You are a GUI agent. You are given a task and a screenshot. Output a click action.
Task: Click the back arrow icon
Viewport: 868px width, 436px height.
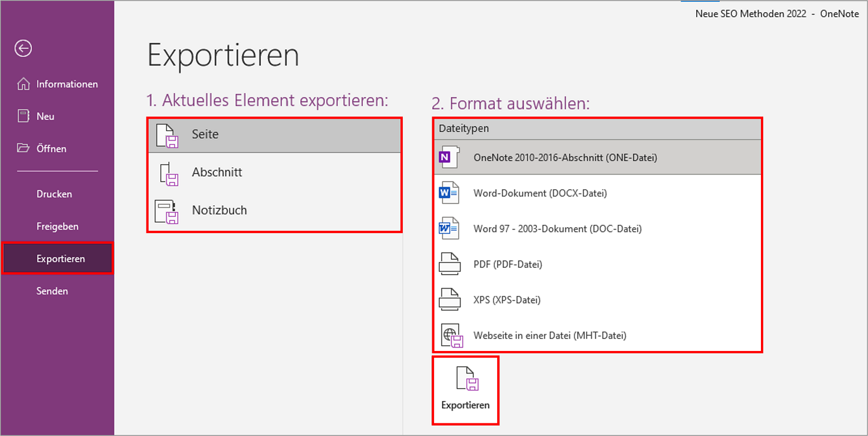tap(23, 49)
